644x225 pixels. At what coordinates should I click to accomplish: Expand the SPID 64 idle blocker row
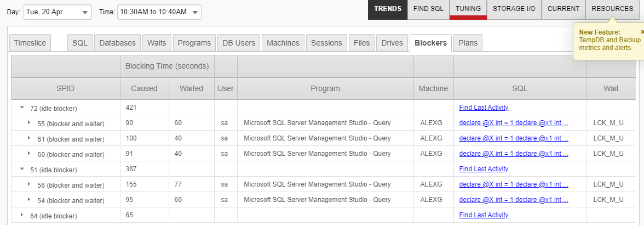tap(22, 215)
